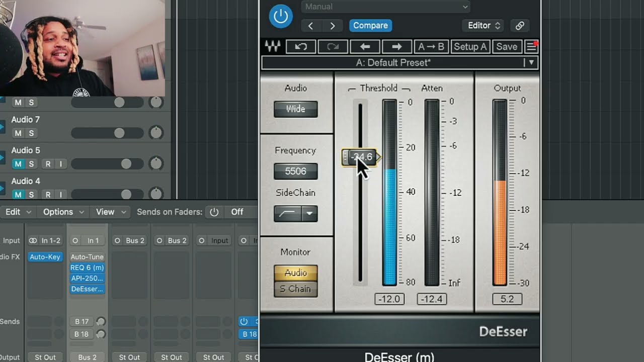Click the Waves logo in the plugin toolbar

272,47
